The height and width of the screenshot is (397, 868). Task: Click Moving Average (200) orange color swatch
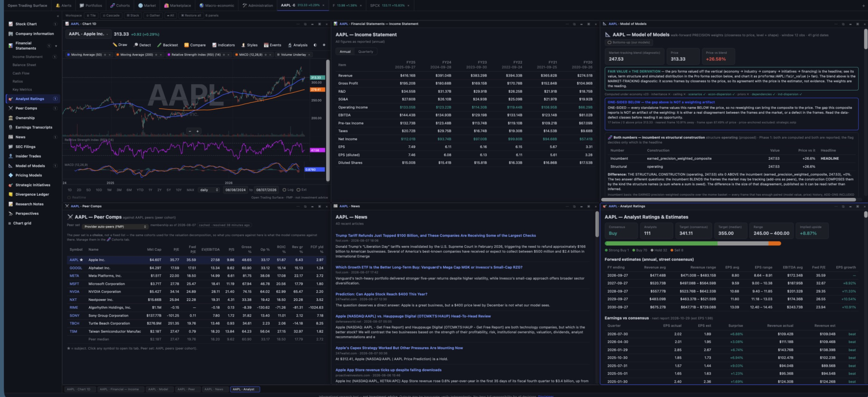[x=118, y=55]
